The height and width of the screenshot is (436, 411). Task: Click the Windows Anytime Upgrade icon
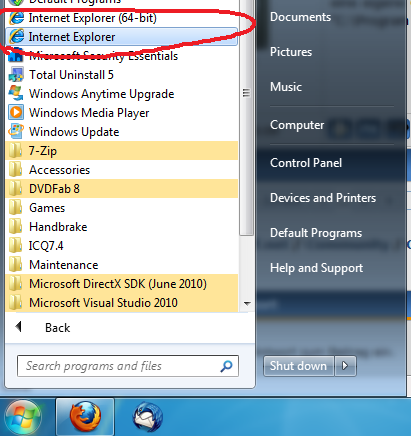click(x=16, y=94)
